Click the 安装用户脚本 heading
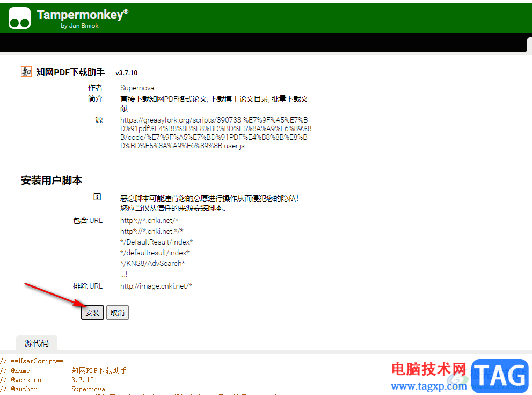The height and width of the screenshot is (395, 532). coord(52,181)
